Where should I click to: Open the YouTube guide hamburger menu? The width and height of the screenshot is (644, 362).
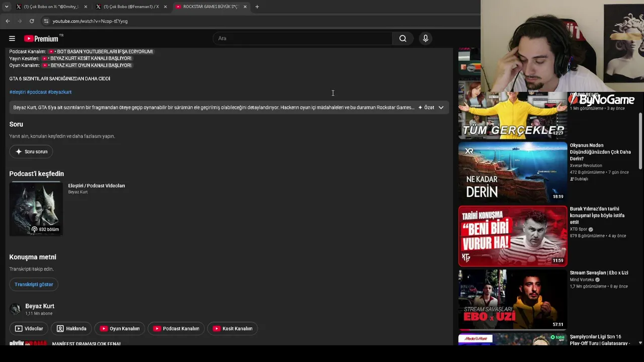point(12,39)
